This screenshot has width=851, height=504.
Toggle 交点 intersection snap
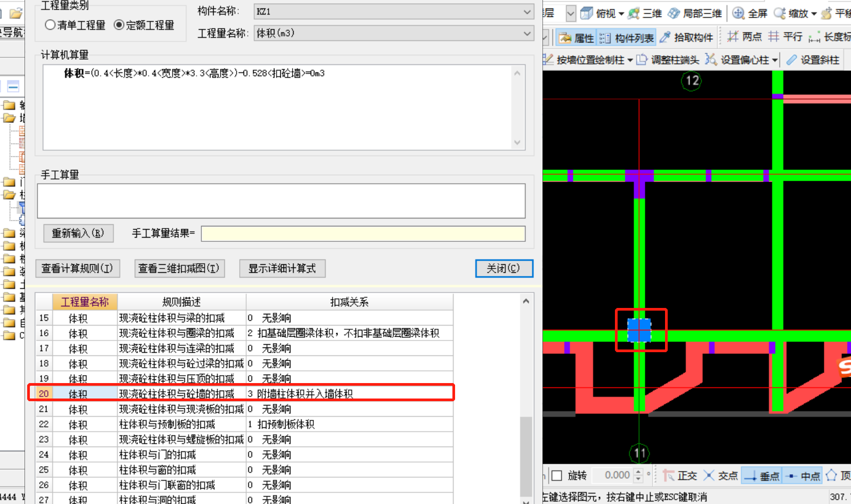pos(721,476)
